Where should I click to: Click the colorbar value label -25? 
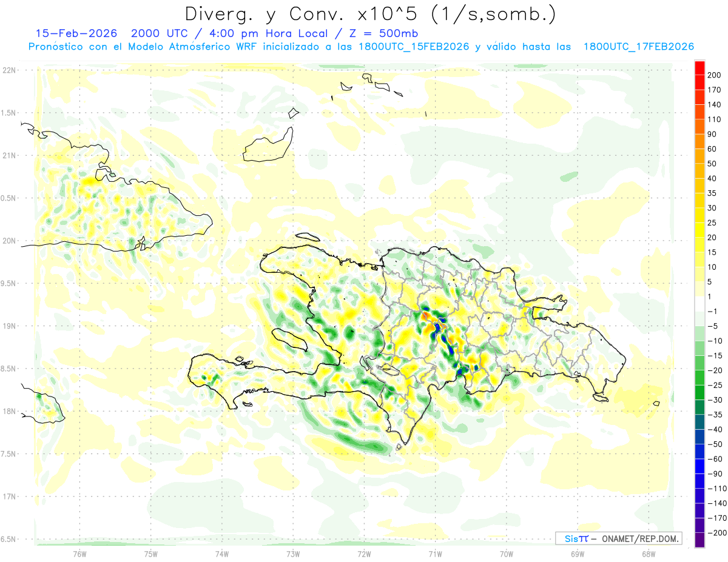714,385
